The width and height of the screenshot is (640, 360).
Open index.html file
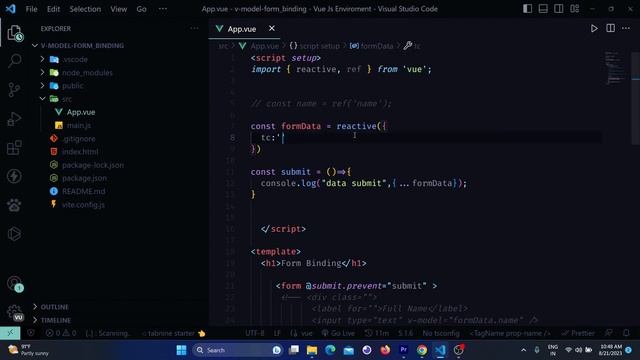click(x=80, y=152)
